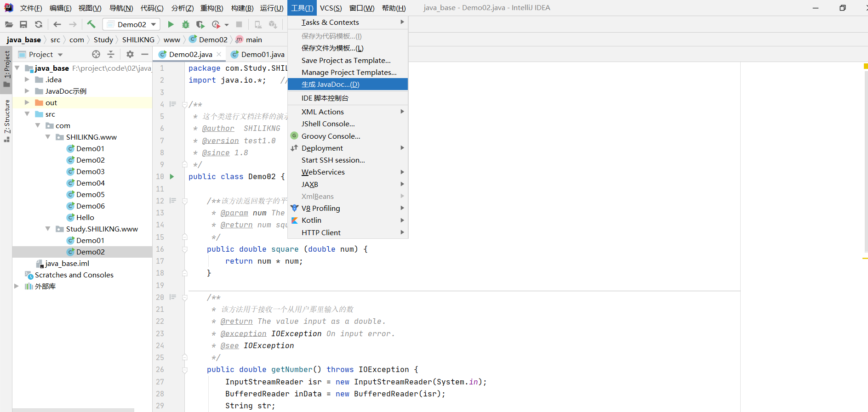The height and width of the screenshot is (412, 868).
Task: Open the Profiler run icon in toolbar
Action: (x=216, y=24)
